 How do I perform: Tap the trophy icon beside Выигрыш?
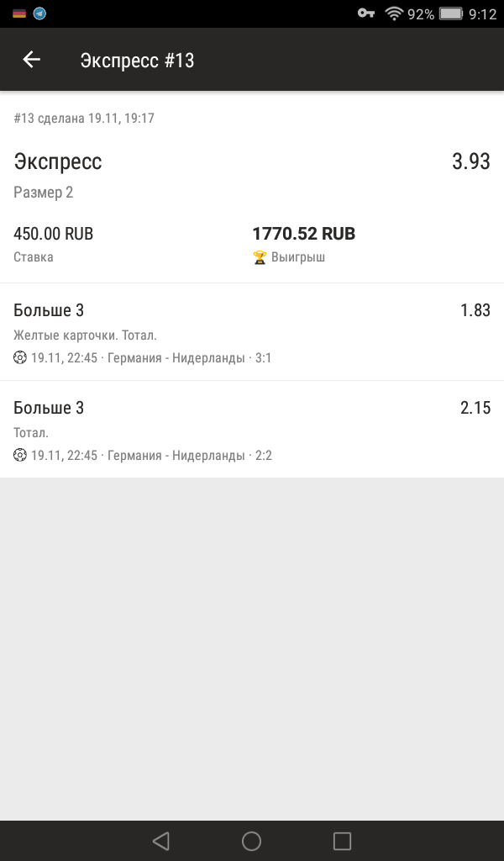260,257
